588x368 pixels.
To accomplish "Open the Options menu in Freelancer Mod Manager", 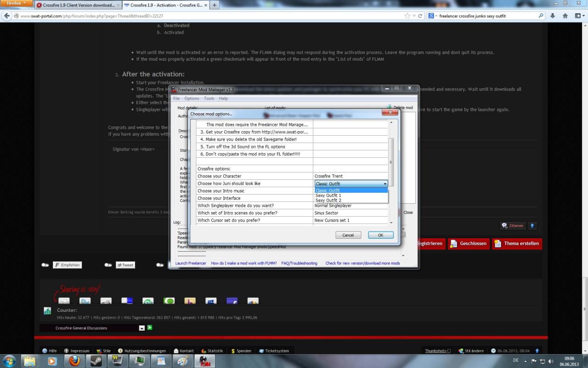I will [192, 98].
